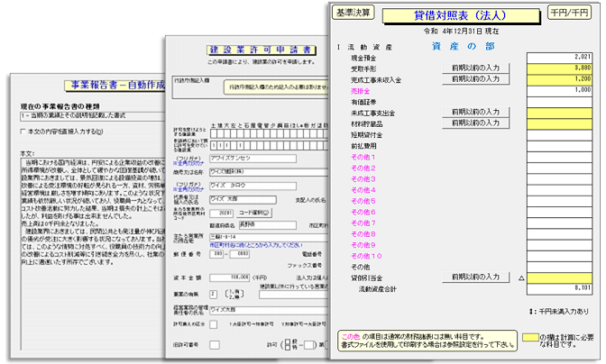Screen dimensions: 606x364
Task: Click the その他10 value field
Action: 559,256
